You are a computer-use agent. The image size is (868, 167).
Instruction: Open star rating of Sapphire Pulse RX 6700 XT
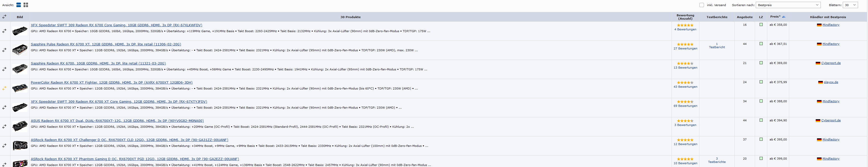(x=685, y=44)
